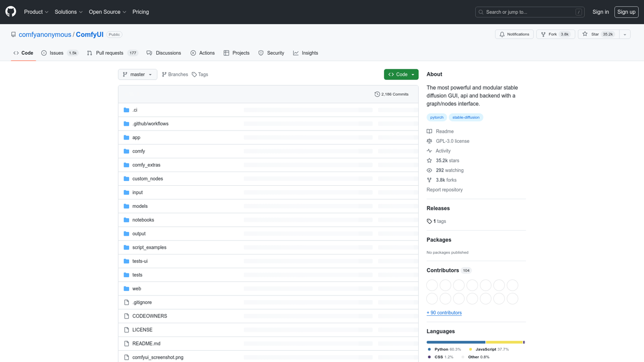Click the Sign up button
644x362 pixels.
[626, 12]
